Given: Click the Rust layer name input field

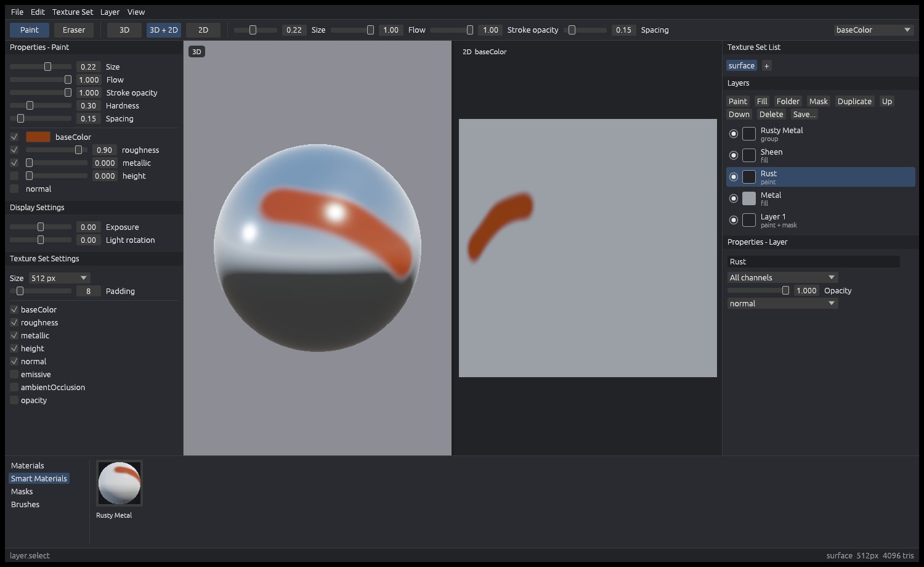Looking at the screenshot, I should (x=813, y=261).
